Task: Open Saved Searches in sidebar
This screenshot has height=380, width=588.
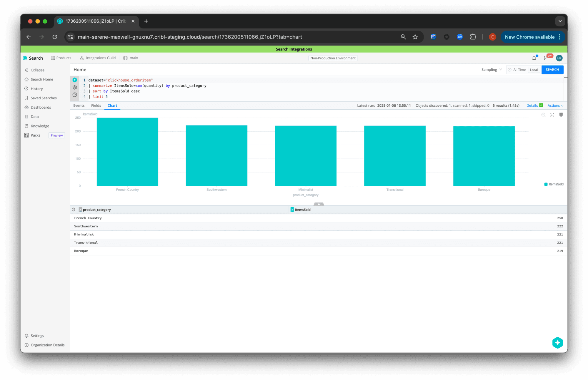Action: click(44, 98)
